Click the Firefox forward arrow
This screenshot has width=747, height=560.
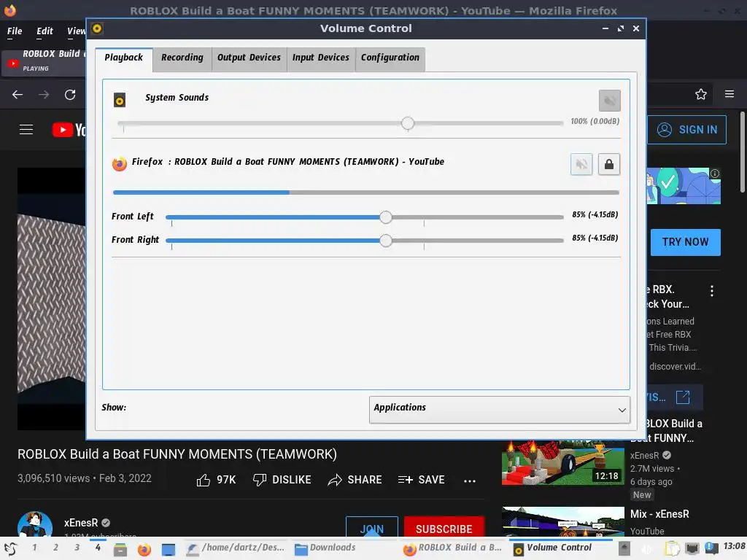(44, 94)
